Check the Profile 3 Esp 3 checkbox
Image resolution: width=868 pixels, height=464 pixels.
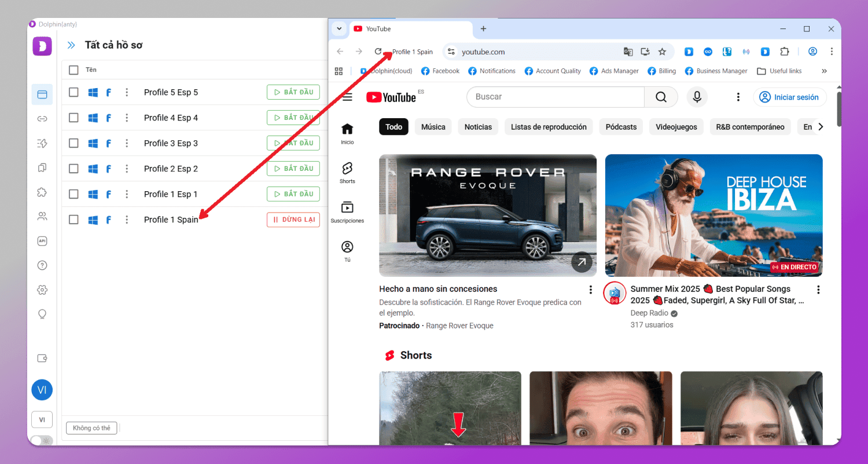pos(73,143)
